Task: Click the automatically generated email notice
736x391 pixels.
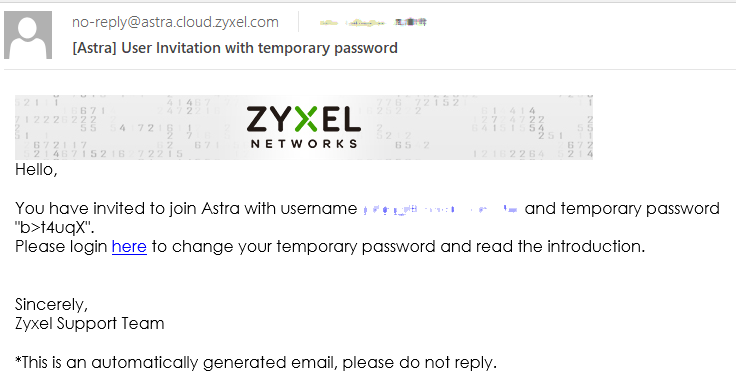Action: [x=256, y=362]
